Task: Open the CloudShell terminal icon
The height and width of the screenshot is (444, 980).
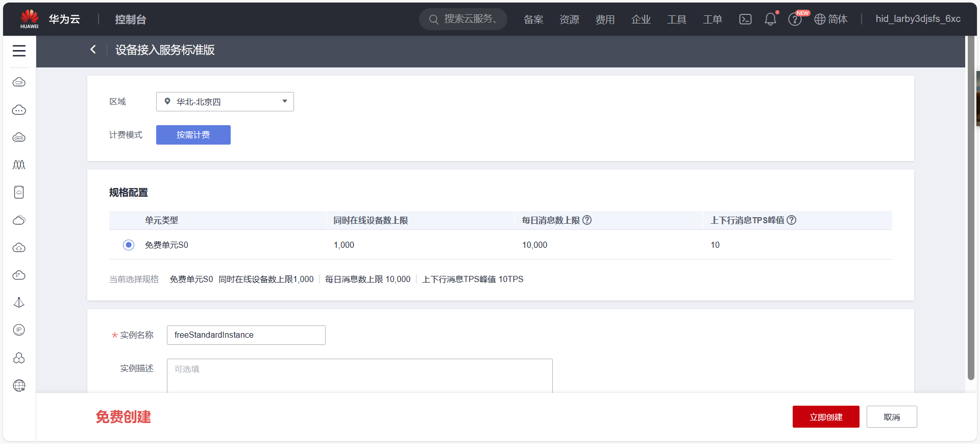Action: point(745,19)
